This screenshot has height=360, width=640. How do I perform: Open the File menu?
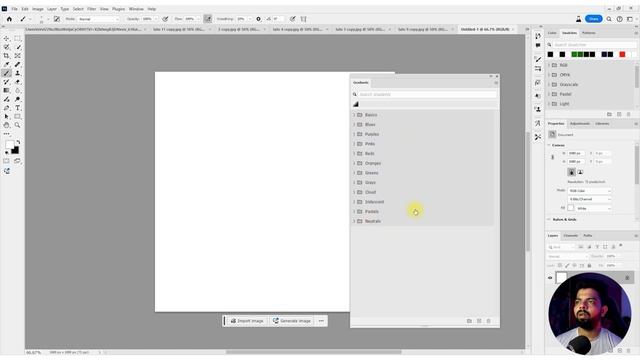click(14, 9)
